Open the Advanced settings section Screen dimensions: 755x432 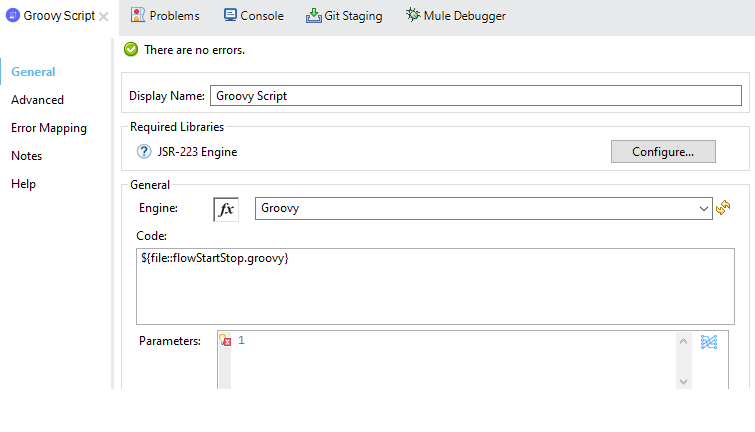point(37,100)
